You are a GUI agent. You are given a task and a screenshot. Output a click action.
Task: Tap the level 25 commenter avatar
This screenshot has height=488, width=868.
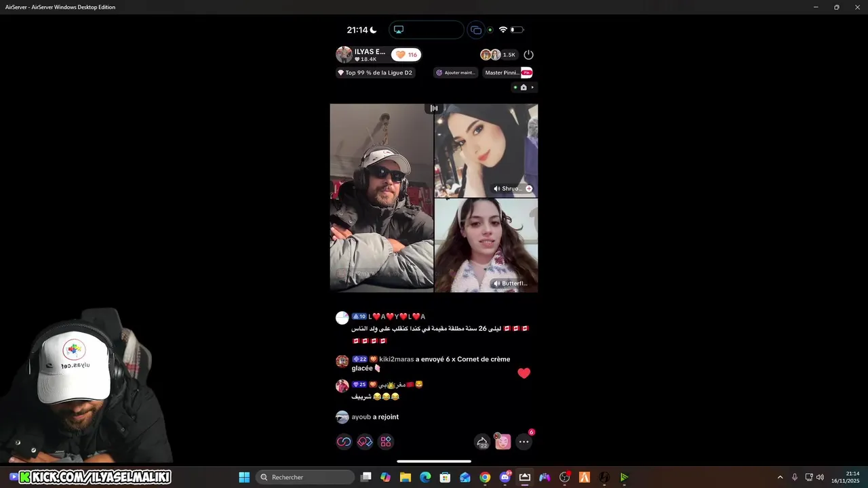pos(342,386)
